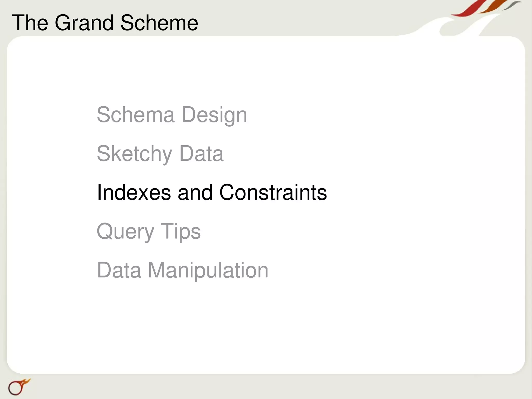
Task: Click the word "Indexes" in the agenda
Action: pyautogui.click(x=134, y=192)
